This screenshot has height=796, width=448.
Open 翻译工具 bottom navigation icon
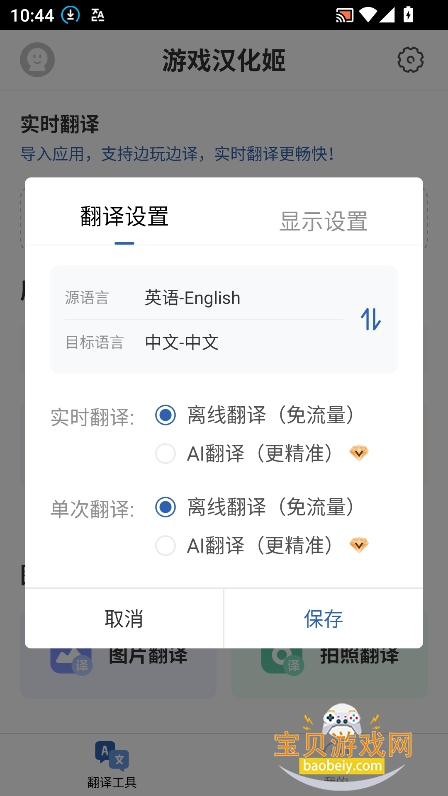point(112,755)
